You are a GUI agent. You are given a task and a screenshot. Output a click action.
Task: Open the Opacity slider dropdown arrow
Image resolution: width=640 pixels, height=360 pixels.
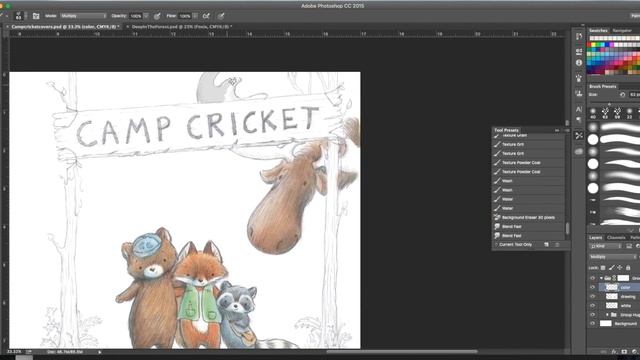[146, 16]
